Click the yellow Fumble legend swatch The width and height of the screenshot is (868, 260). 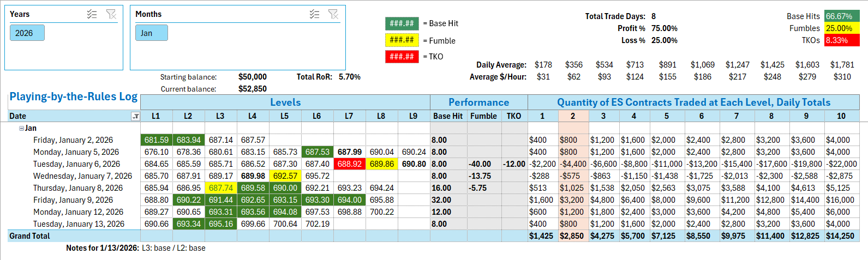[x=402, y=40]
